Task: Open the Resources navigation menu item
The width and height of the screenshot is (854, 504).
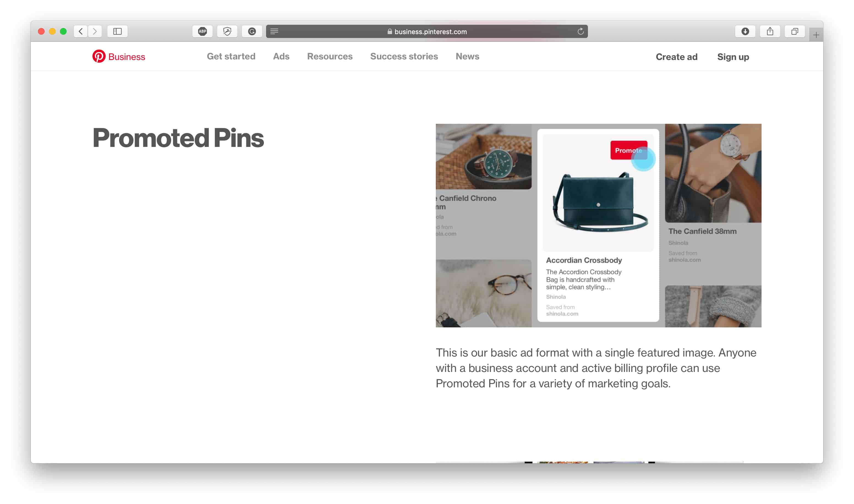Action: pos(330,56)
